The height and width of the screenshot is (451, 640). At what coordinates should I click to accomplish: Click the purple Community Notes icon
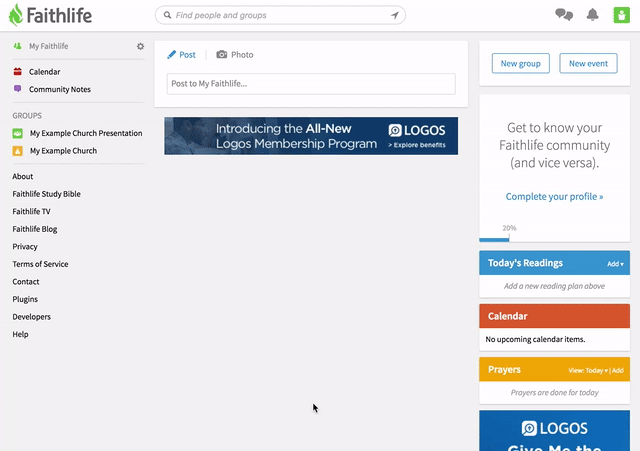click(x=18, y=89)
